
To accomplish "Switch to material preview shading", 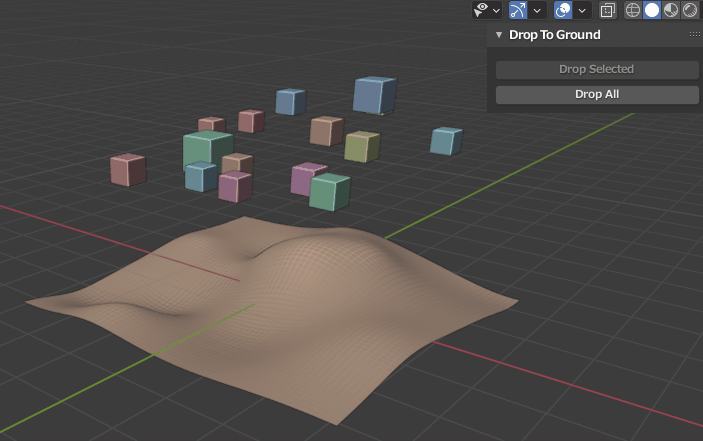I will tap(671, 10).
